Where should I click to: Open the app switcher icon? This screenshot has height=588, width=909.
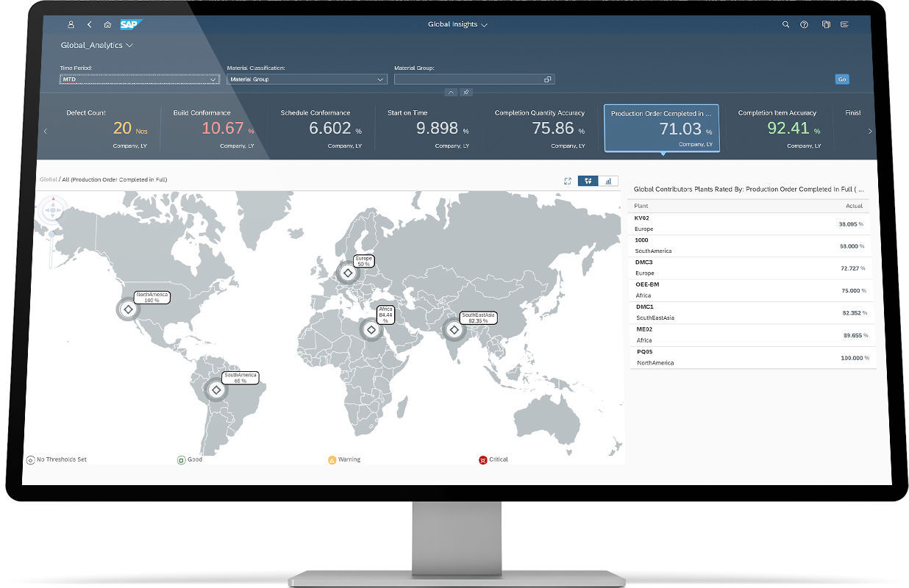point(825,24)
